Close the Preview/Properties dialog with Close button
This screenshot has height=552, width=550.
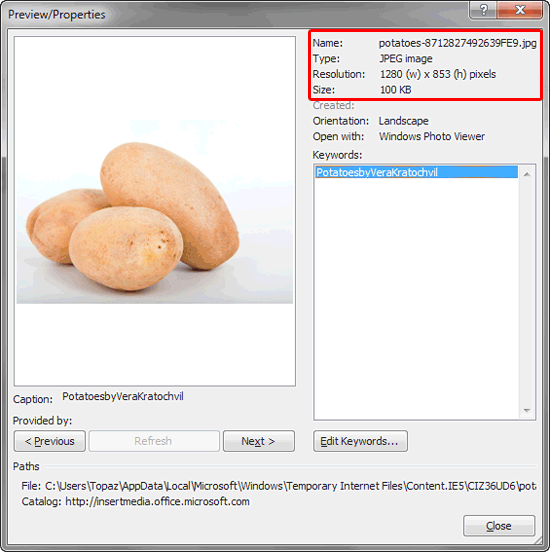pos(499,526)
